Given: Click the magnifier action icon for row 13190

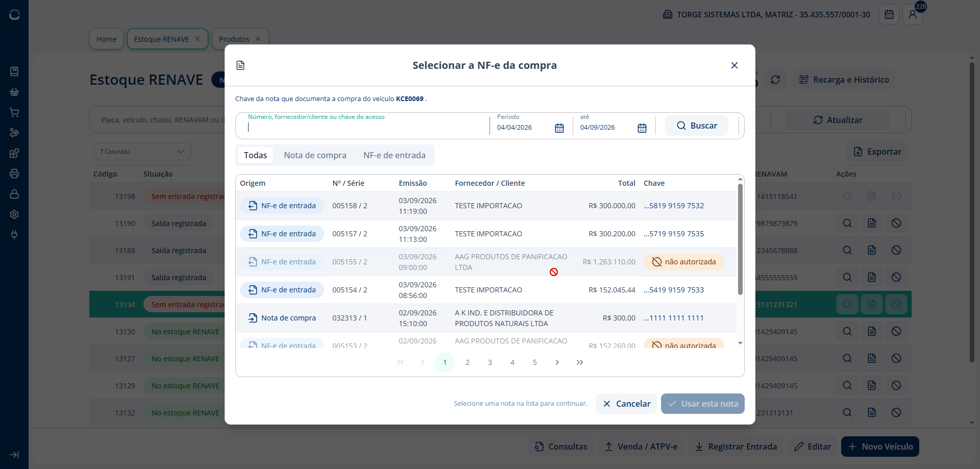Looking at the screenshot, I should [847, 223].
